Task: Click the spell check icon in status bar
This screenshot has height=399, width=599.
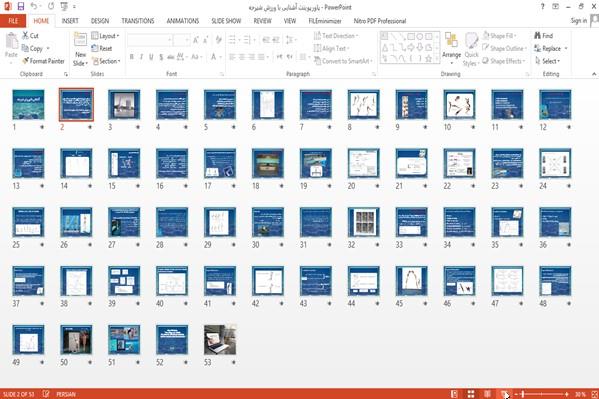Action: click(46, 394)
